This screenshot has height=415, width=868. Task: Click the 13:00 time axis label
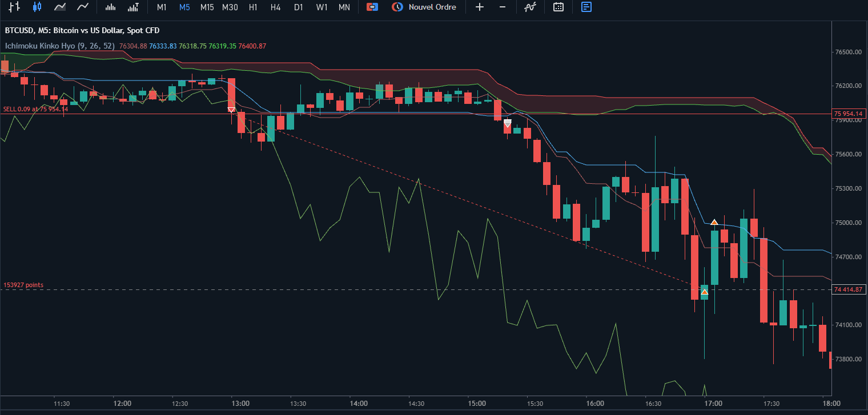[x=240, y=404]
